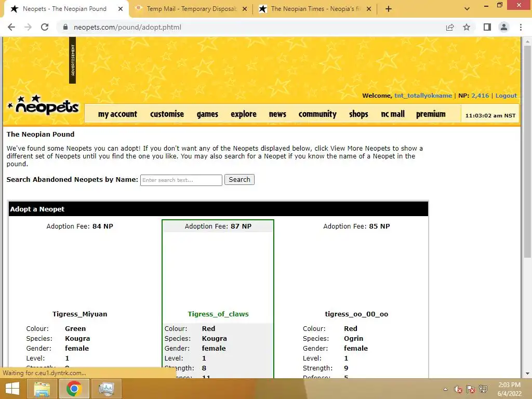Close The Neopian Times tab
The image size is (532, 399).
coord(369,9)
